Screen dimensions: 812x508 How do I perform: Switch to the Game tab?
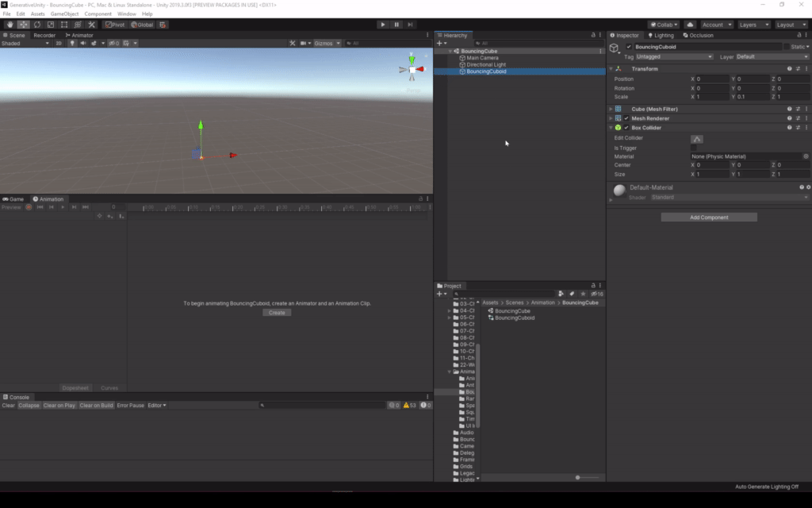click(13, 199)
